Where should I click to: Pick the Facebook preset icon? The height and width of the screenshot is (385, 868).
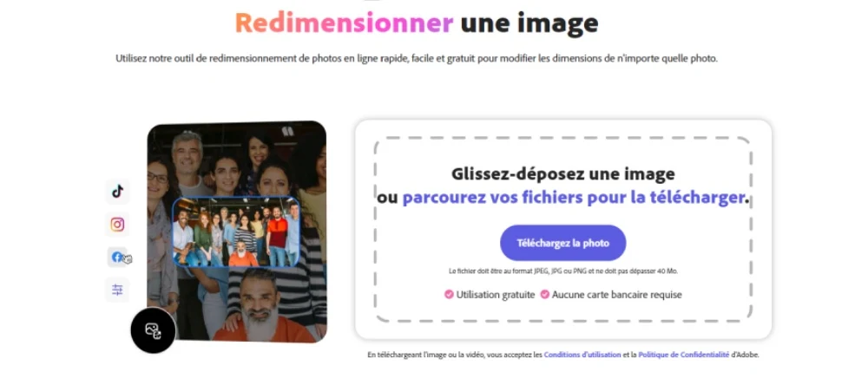[x=117, y=258]
